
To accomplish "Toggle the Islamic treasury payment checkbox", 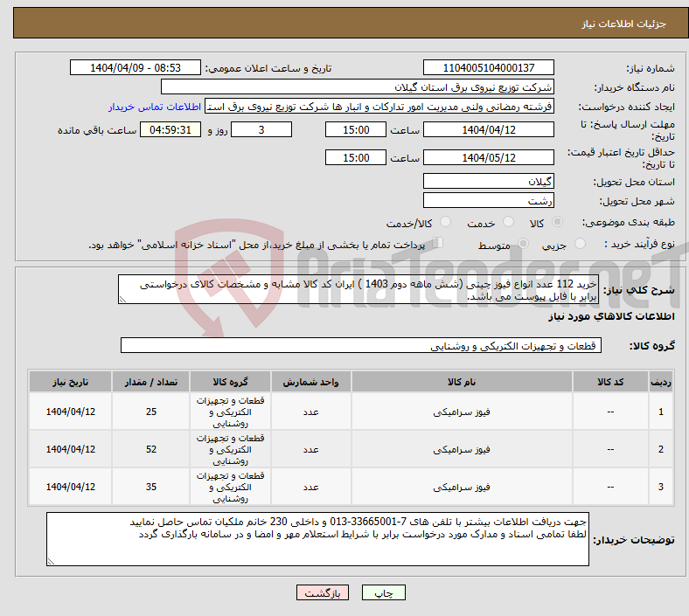I will point(438,243).
